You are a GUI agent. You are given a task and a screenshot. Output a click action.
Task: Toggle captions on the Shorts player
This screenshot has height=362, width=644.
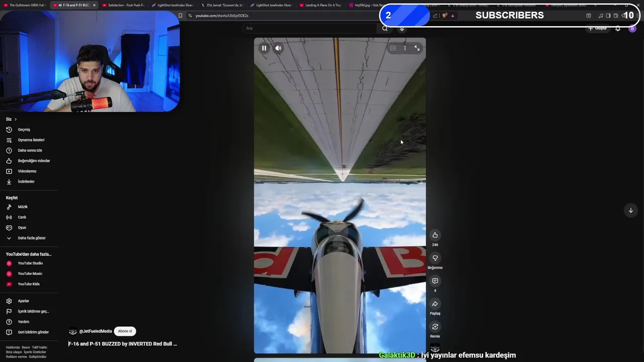click(393, 48)
